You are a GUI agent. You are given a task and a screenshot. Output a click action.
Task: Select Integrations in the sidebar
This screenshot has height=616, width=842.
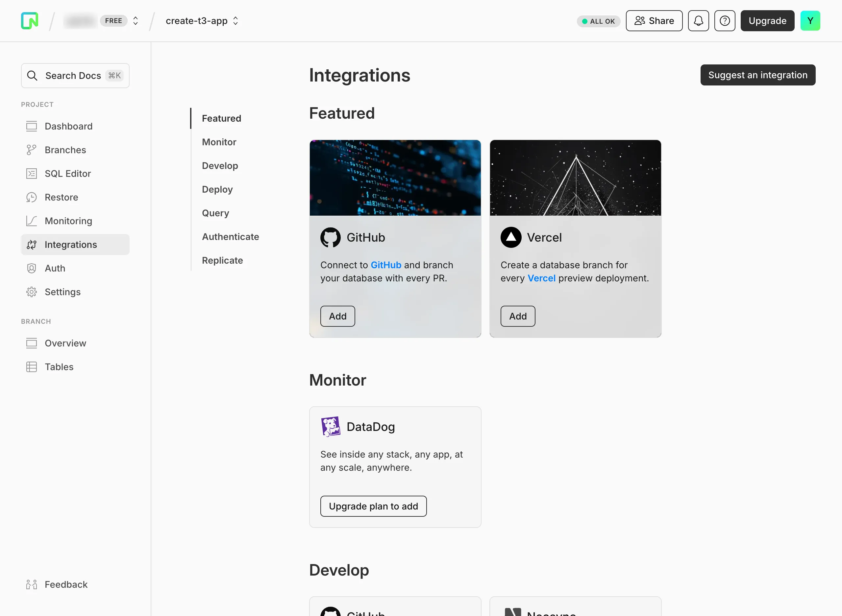[75, 245]
